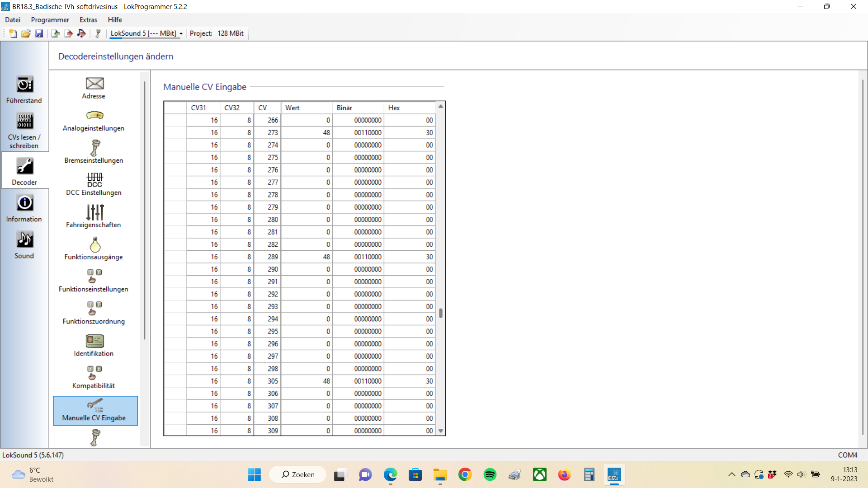Select Wert cell of CV 289
The width and height of the screenshot is (868, 488).
(x=307, y=257)
